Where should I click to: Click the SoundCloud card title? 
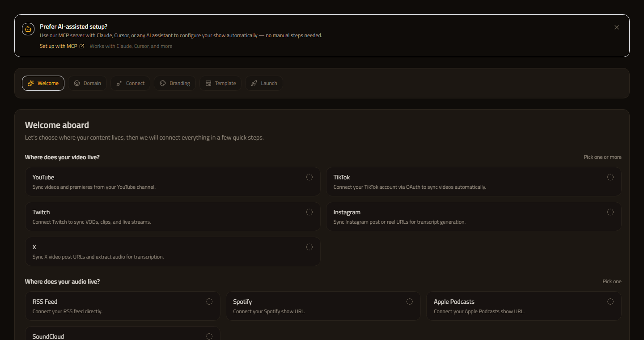pyautogui.click(x=48, y=336)
